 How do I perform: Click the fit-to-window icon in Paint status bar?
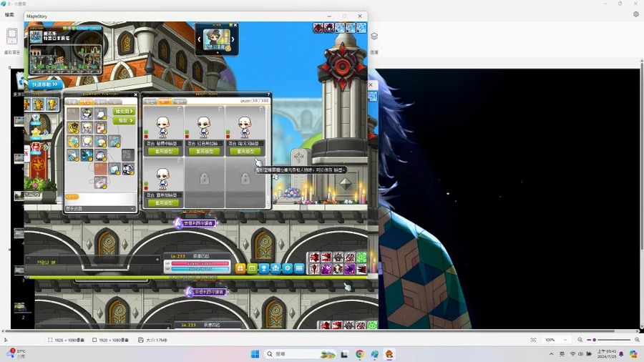point(533,340)
